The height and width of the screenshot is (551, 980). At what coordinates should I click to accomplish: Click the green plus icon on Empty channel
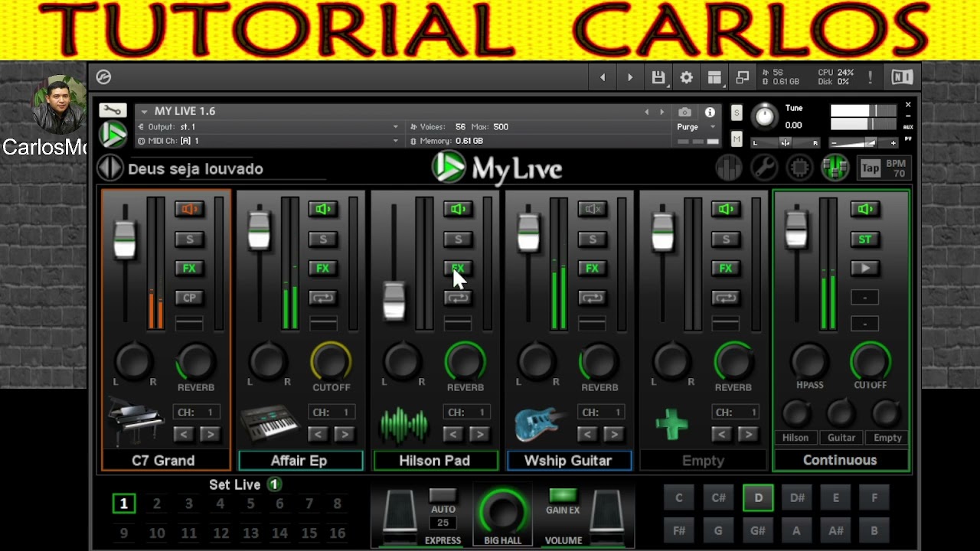(671, 423)
